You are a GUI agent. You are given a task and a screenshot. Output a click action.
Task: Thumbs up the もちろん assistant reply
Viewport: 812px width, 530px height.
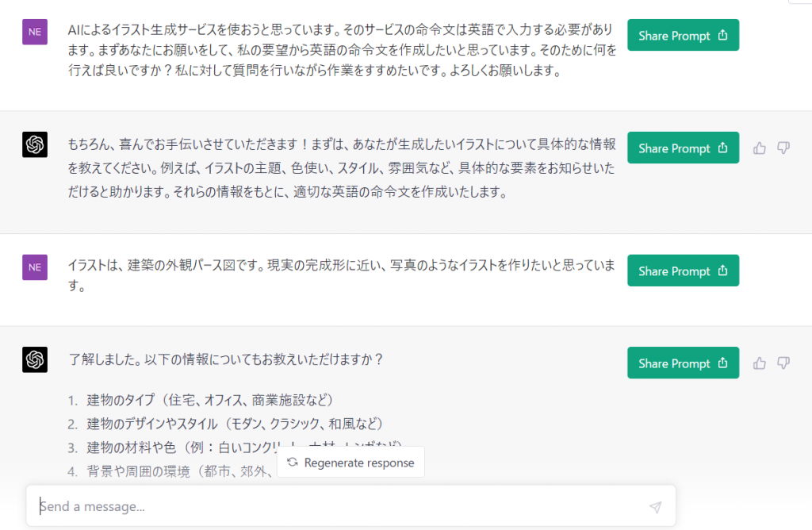(x=759, y=148)
